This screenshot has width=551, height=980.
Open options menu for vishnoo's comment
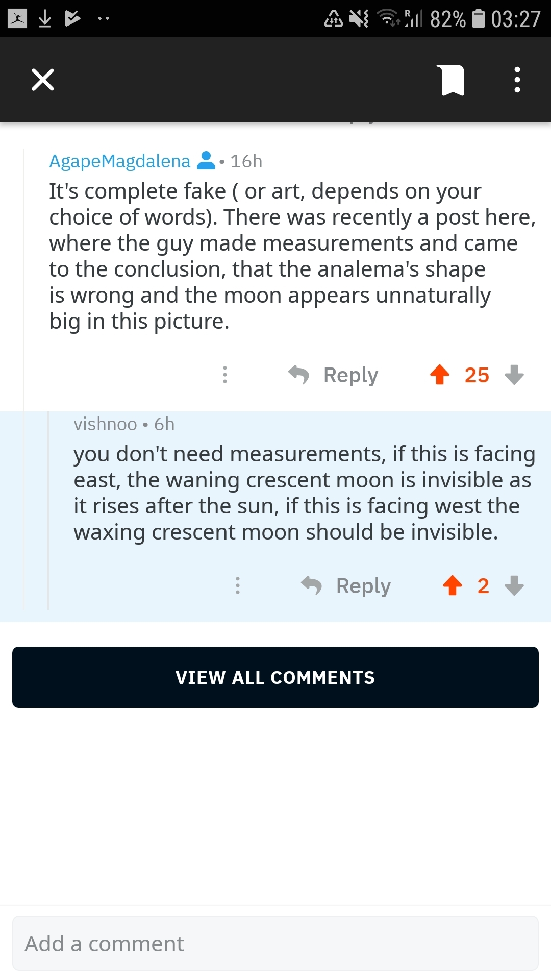(238, 585)
